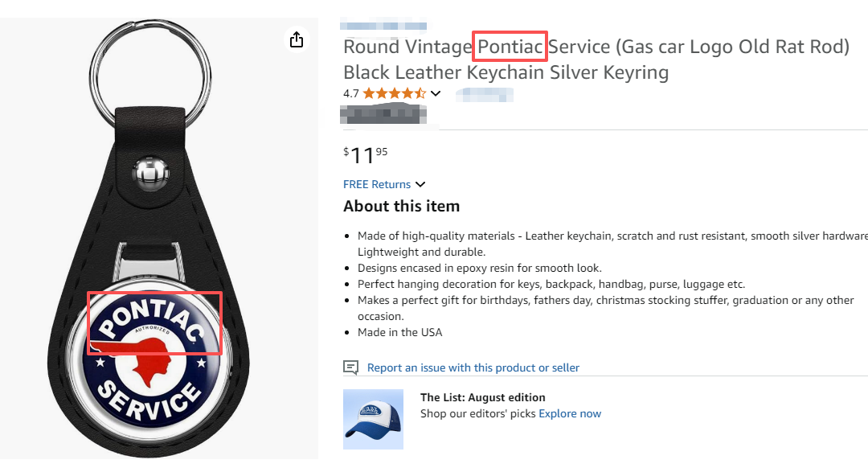This screenshot has height=468, width=868.
Task: Expand the chevron next to FREE Returns
Action: [x=420, y=185]
